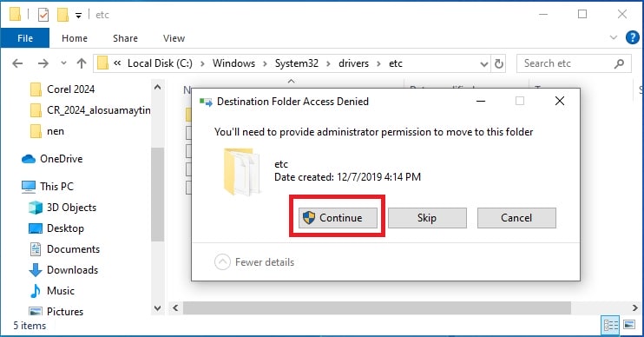Go up one folder level with the up arrow
This screenshot has width=644, height=337.
[82, 63]
